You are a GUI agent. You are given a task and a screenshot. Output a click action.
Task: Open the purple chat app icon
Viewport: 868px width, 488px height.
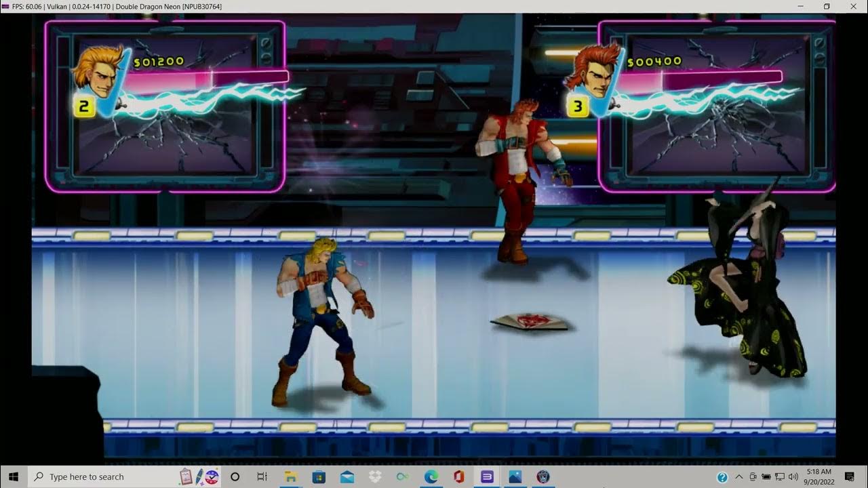[487, 476]
